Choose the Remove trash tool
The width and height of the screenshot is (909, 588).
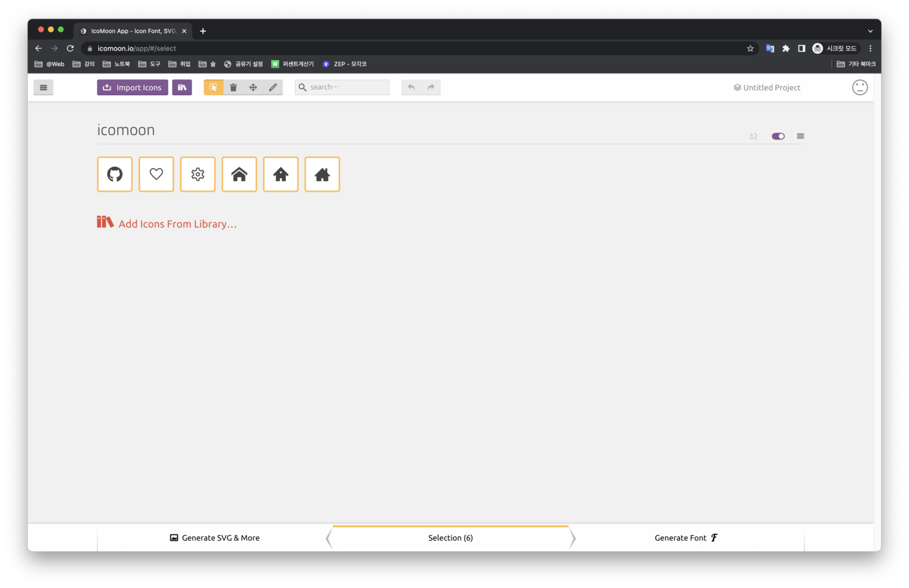[x=233, y=88]
